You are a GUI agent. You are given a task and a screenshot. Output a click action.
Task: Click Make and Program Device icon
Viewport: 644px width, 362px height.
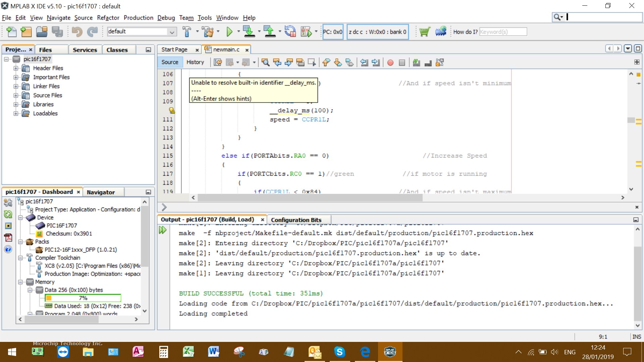249,32
